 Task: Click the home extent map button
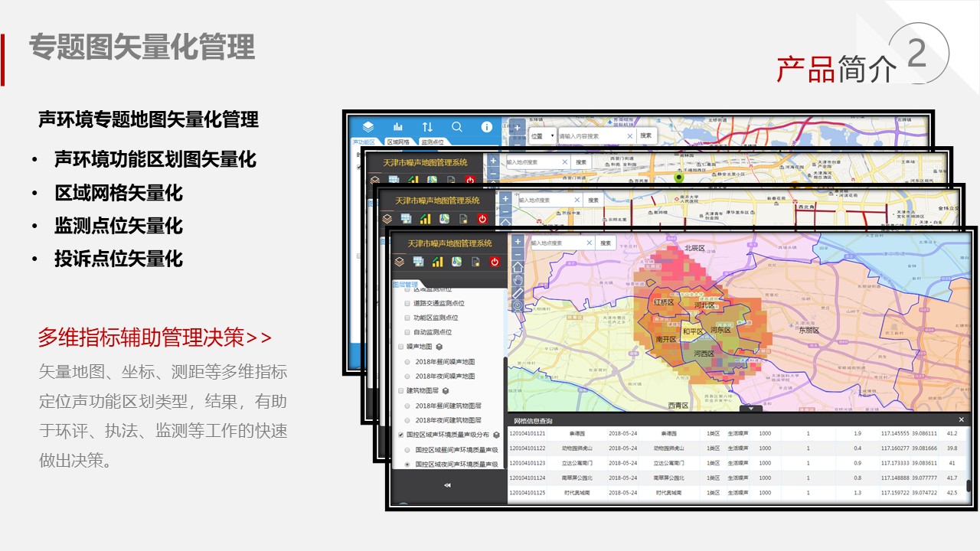tap(518, 267)
